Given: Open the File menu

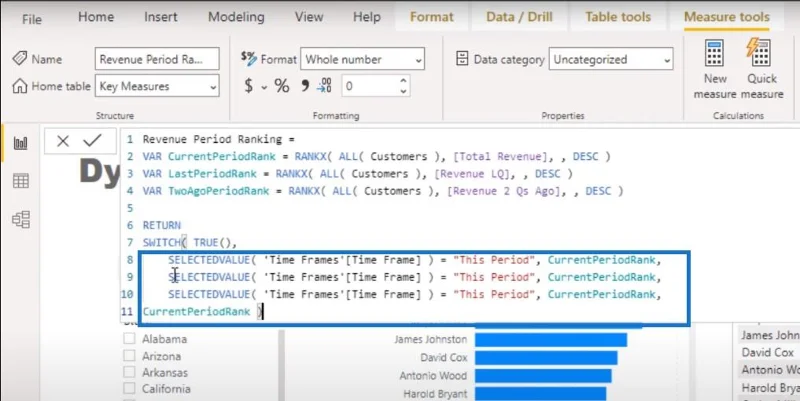Looking at the screenshot, I should click(x=32, y=19).
